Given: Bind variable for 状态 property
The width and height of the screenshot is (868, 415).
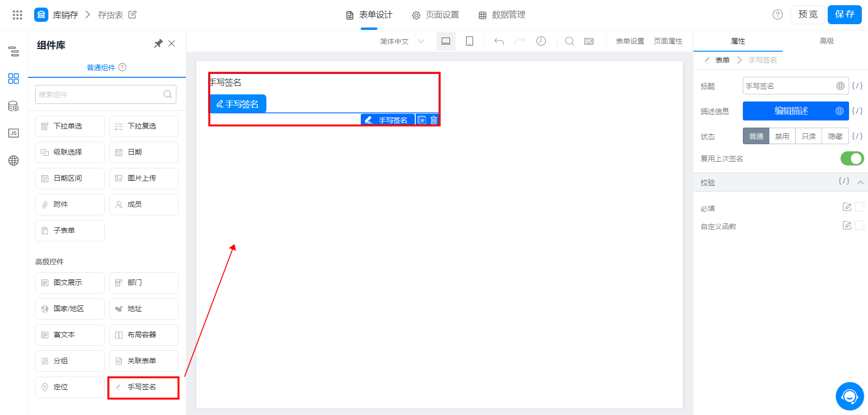Looking at the screenshot, I should click(x=857, y=136).
